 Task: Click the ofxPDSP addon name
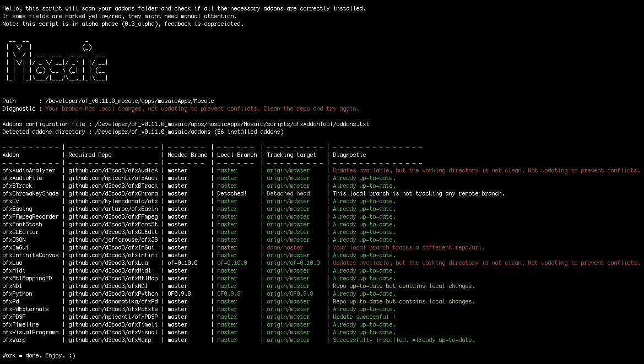click(14, 317)
